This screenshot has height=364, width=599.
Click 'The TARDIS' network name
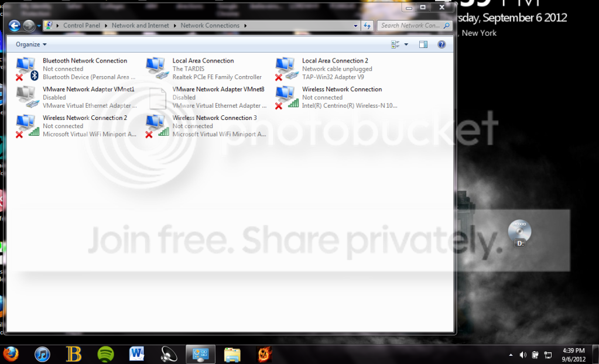coord(189,68)
